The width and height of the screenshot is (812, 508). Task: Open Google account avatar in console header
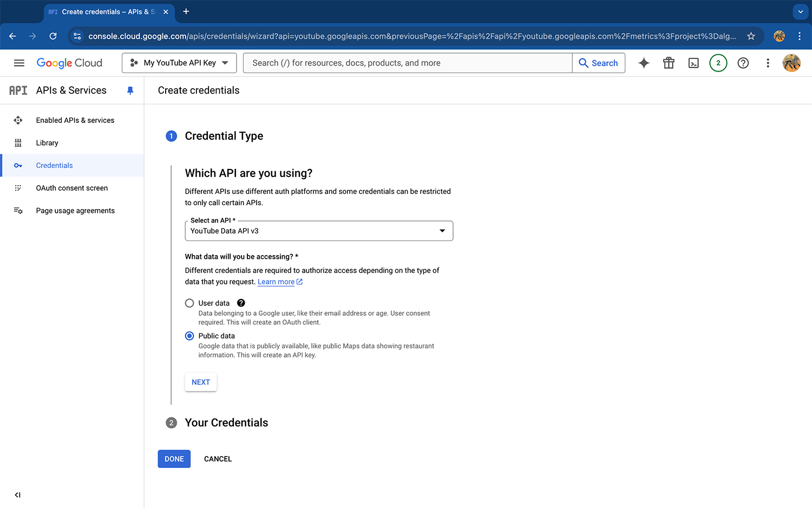(791, 63)
